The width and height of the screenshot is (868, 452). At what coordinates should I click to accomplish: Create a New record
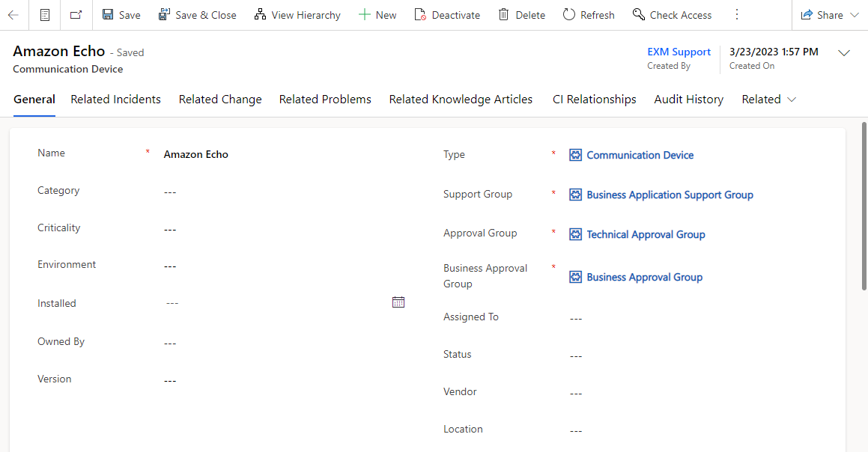(x=377, y=15)
